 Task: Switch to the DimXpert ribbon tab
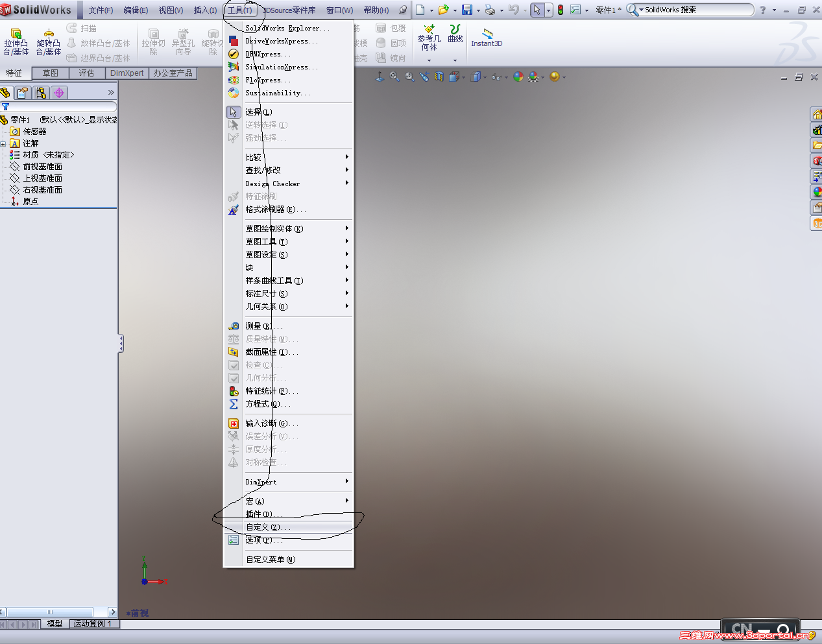[127, 73]
